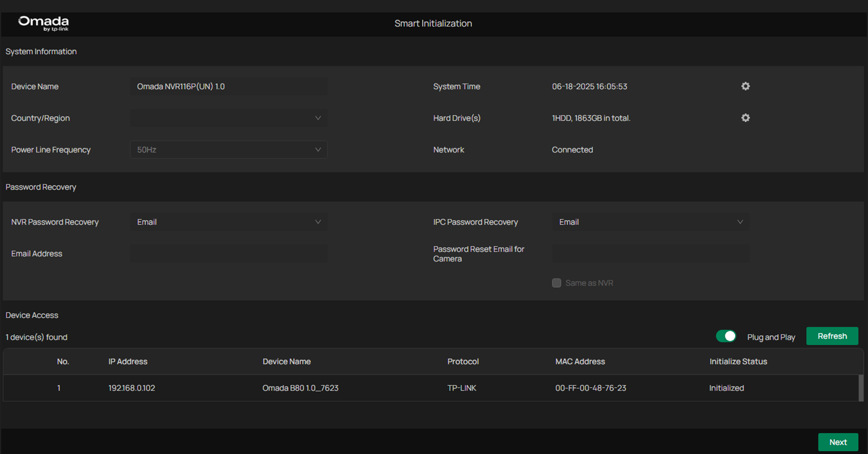Click the MAC Address column header

580,361
